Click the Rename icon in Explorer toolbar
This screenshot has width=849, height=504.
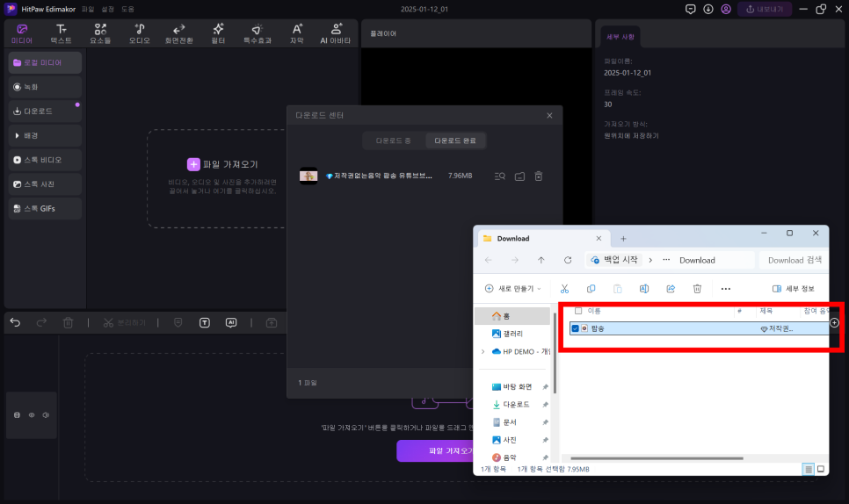tap(644, 289)
